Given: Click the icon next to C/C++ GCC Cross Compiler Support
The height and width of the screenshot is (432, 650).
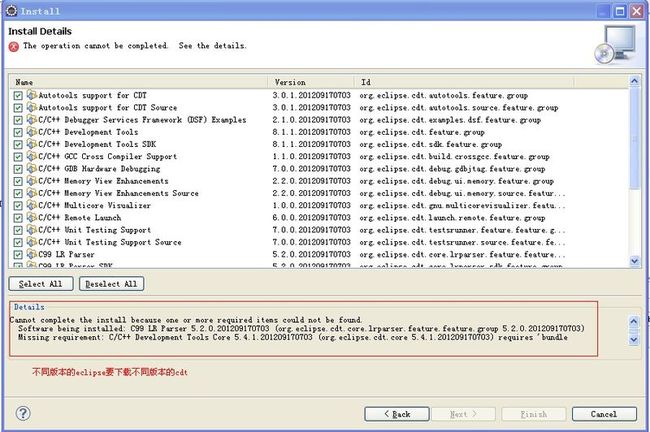Looking at the screenshot, I should [32, 156].
